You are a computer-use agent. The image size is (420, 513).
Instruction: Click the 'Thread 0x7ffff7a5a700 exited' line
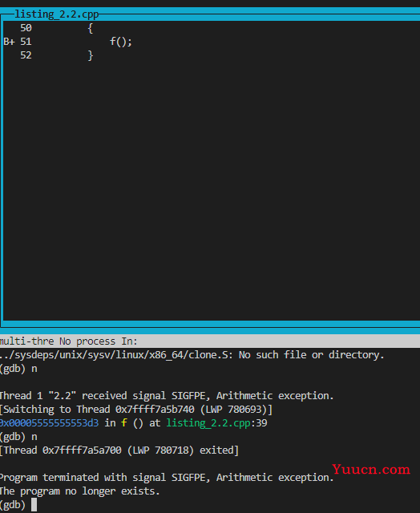119,450
